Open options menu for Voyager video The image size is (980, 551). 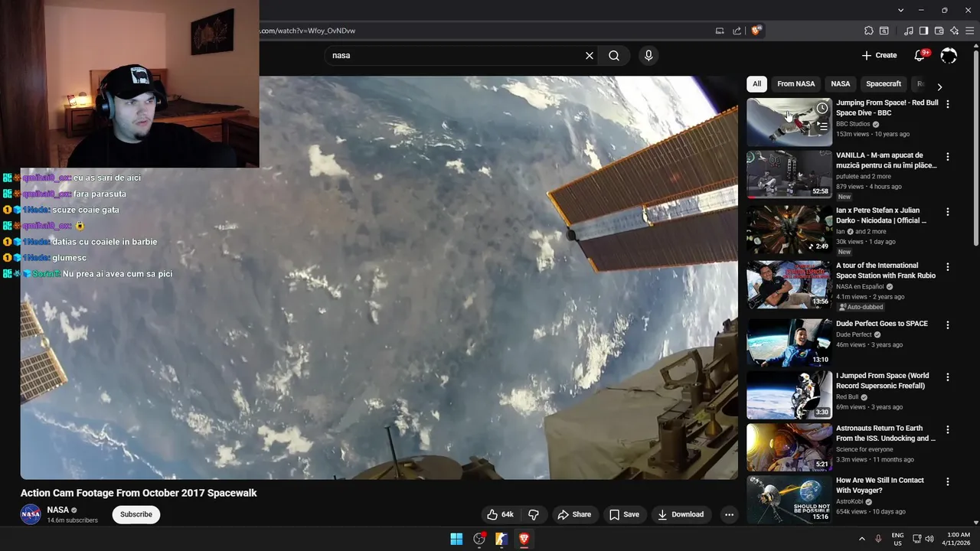[x=948, y=482]
